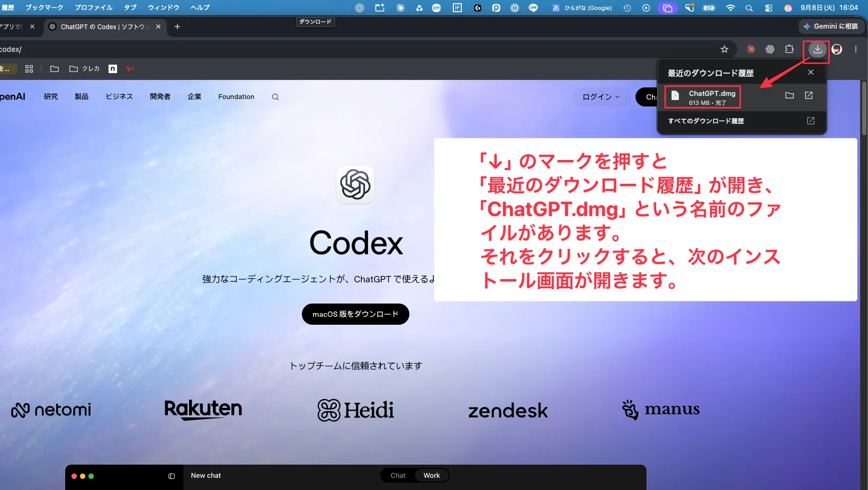Close the ChatGPT の Codex tab
Image resolution: width=868 pixels, height=490 pixels.
tap(158, 26)
